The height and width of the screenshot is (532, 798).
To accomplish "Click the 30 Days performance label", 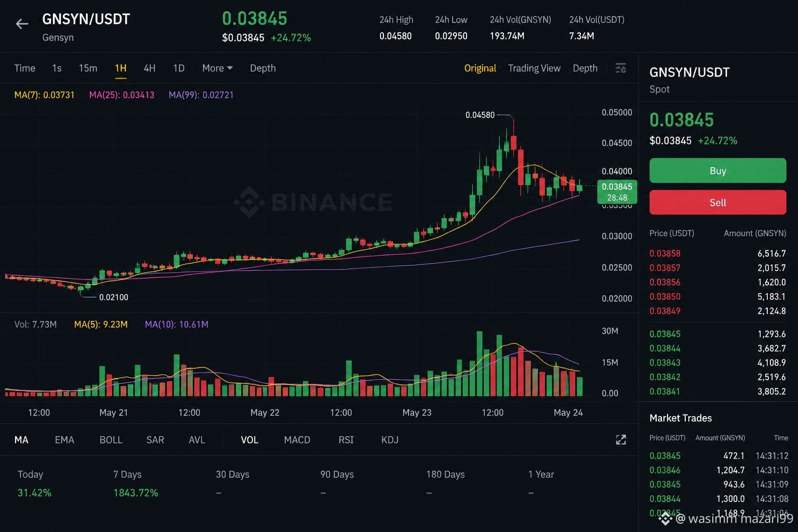I will [232, 474].
